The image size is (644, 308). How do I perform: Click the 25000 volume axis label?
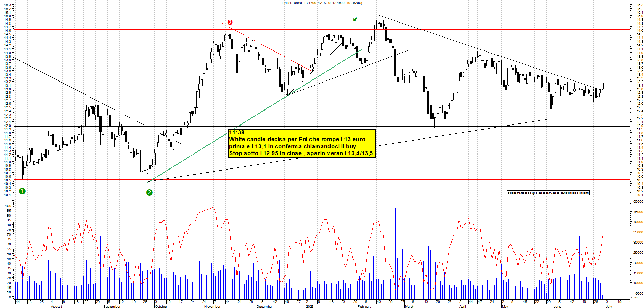tap(638, 253)
